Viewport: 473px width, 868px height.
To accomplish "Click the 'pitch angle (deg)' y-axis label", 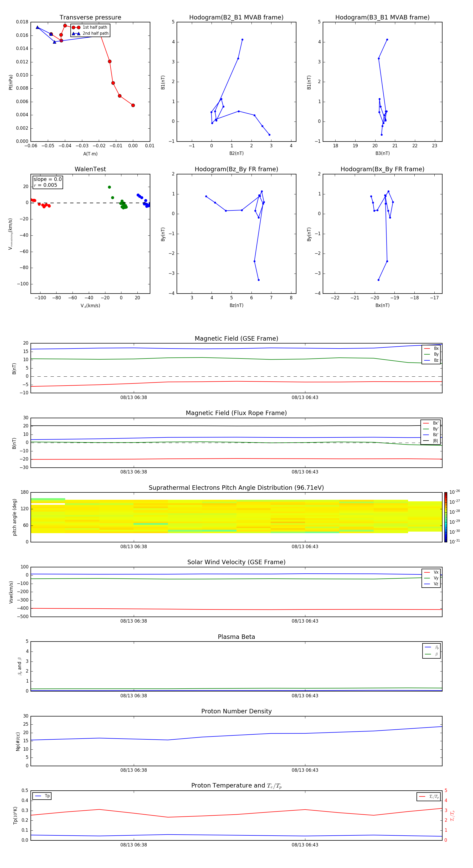I will [x=14, y=517].
